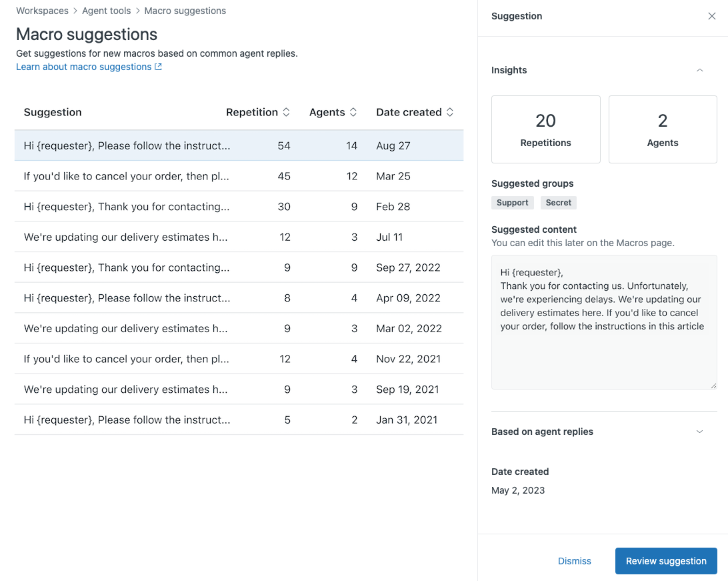Open the suggestion dated Jul 11

tap(127, 237)
